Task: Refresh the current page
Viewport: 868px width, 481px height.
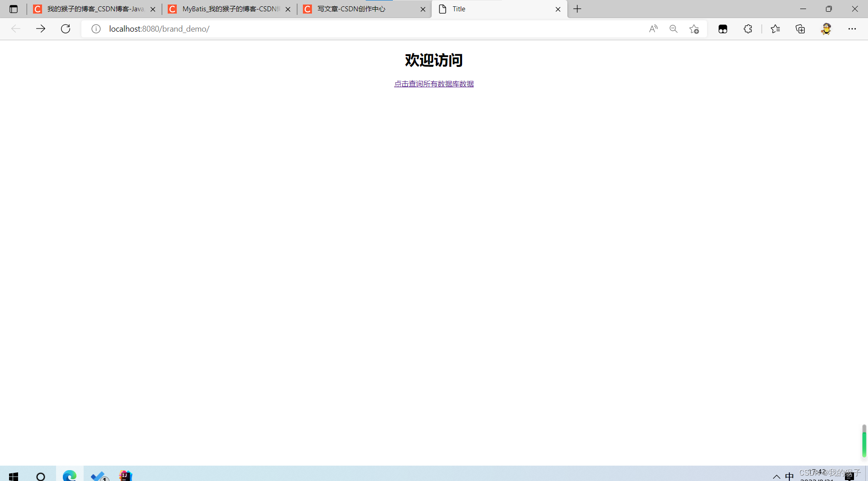Action: coord(66,29)
